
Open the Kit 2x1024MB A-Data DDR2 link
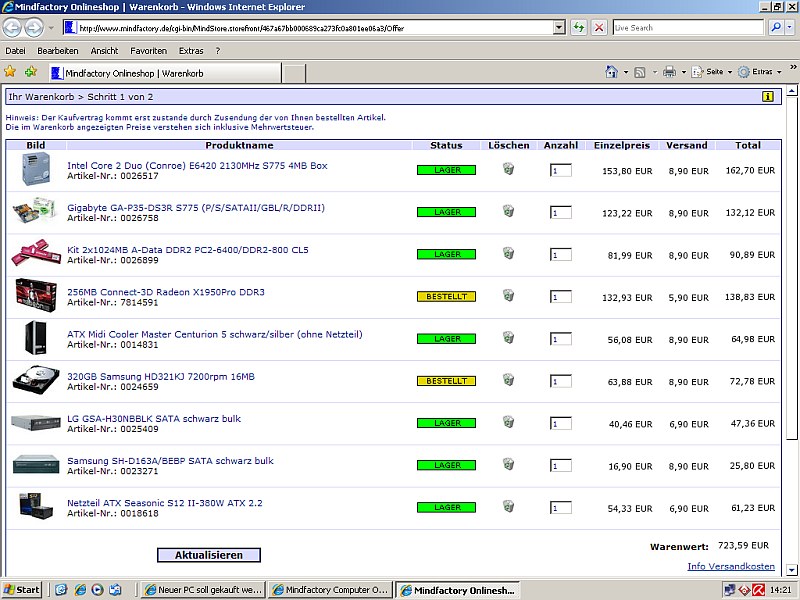(188, 249)
